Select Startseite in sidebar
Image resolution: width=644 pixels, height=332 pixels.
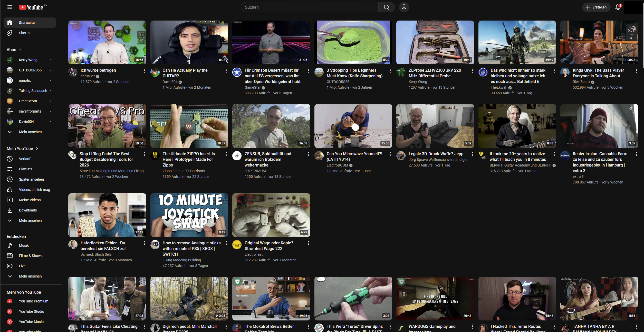pos(27,23)
